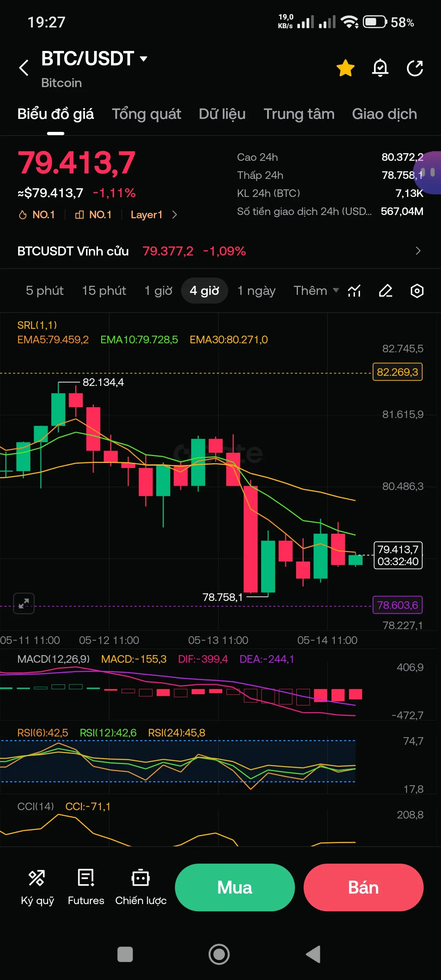Switch to the Giao dịch tab

point(384,114)
